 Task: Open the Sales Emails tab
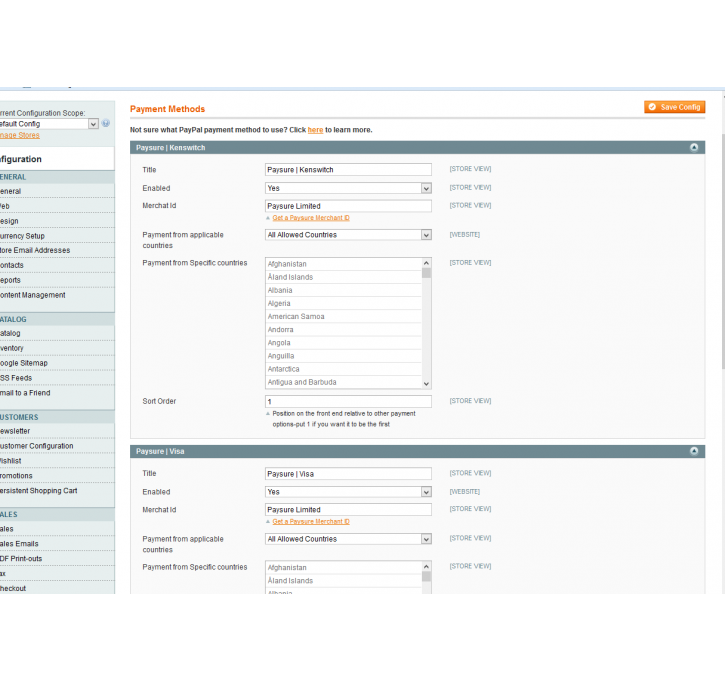(x=57, y=544)
